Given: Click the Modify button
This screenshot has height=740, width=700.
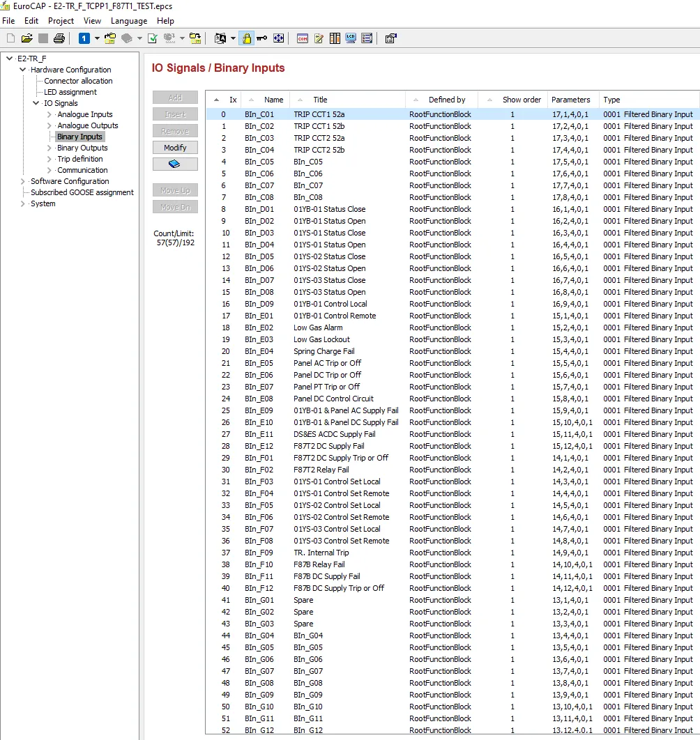Looking at the screenshot, I should [x=175, y=148].
